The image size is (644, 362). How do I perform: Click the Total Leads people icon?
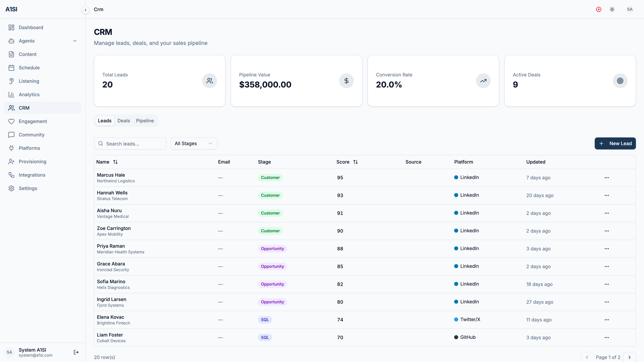209,81
